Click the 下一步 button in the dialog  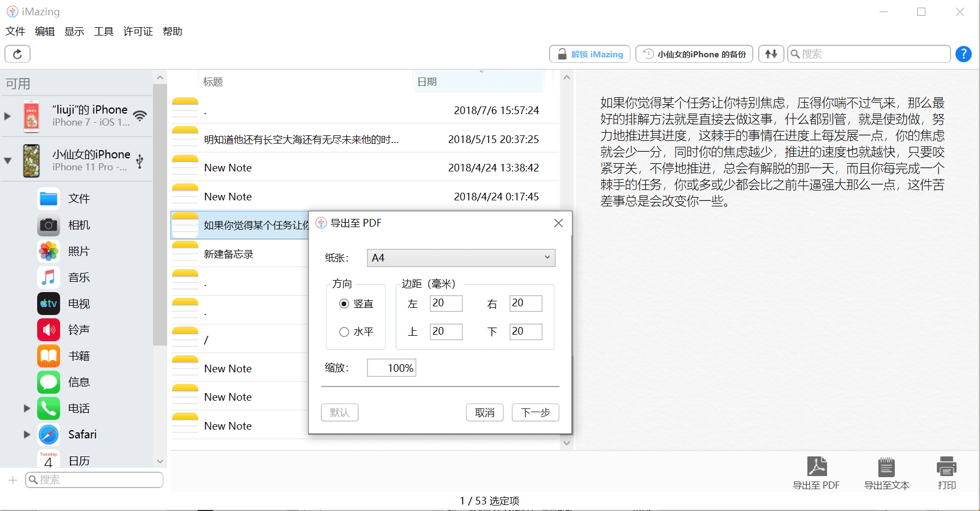point(535,412)
